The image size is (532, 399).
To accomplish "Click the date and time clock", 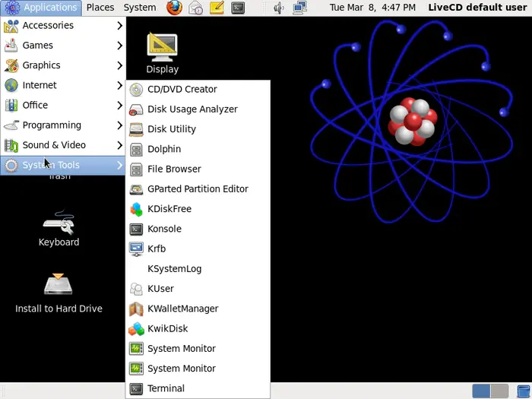I will tap(372, 8).
